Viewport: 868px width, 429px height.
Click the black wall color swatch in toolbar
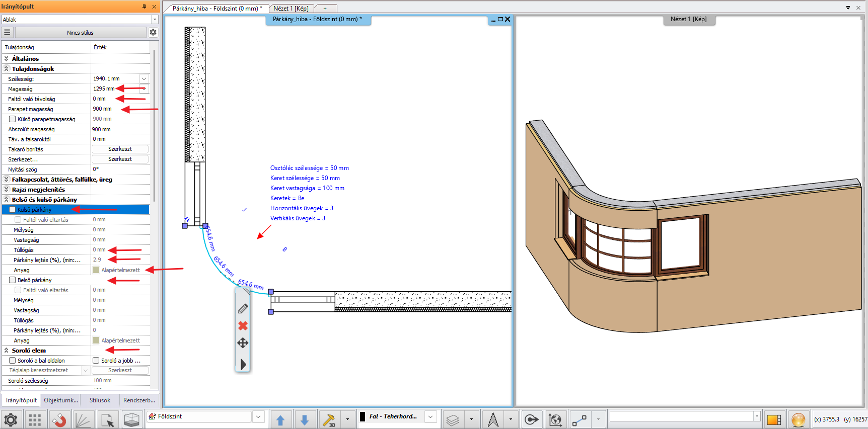(x=363, y=416)
